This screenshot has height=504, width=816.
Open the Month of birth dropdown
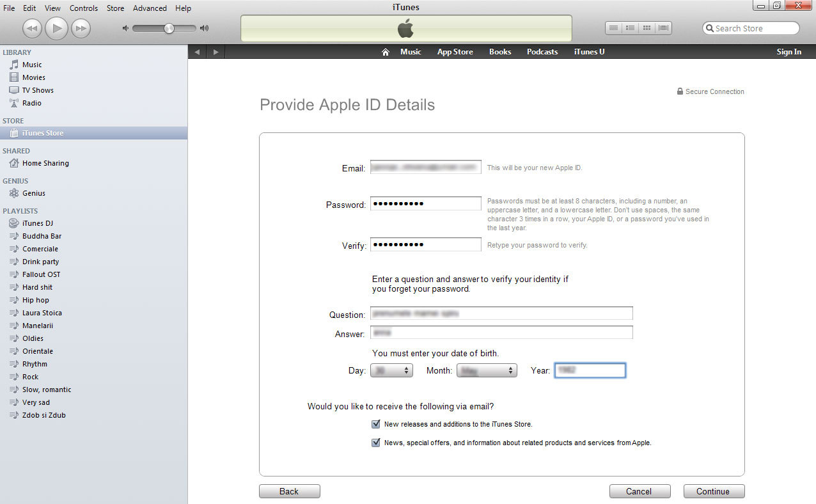487,370
